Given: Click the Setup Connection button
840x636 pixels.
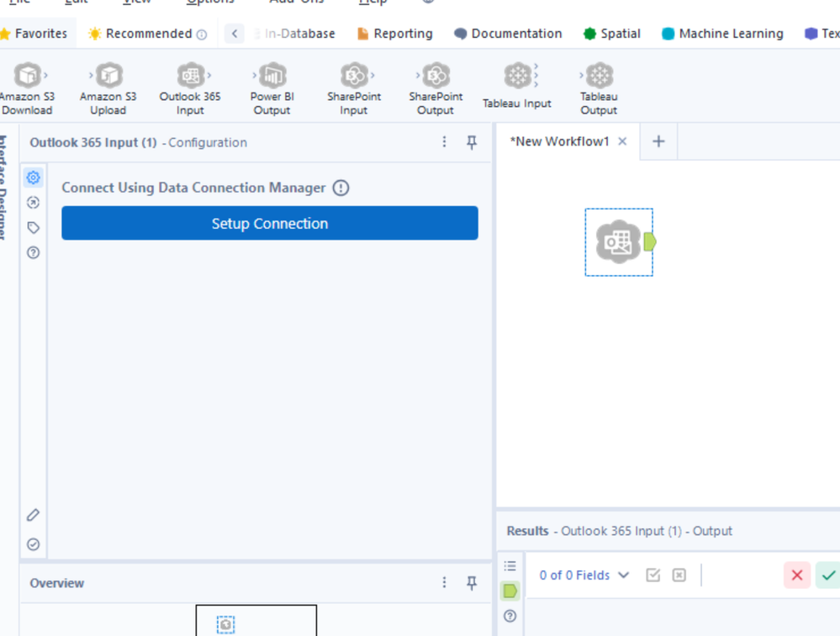Looking at the screenshot, I should [x=269, y=224].
